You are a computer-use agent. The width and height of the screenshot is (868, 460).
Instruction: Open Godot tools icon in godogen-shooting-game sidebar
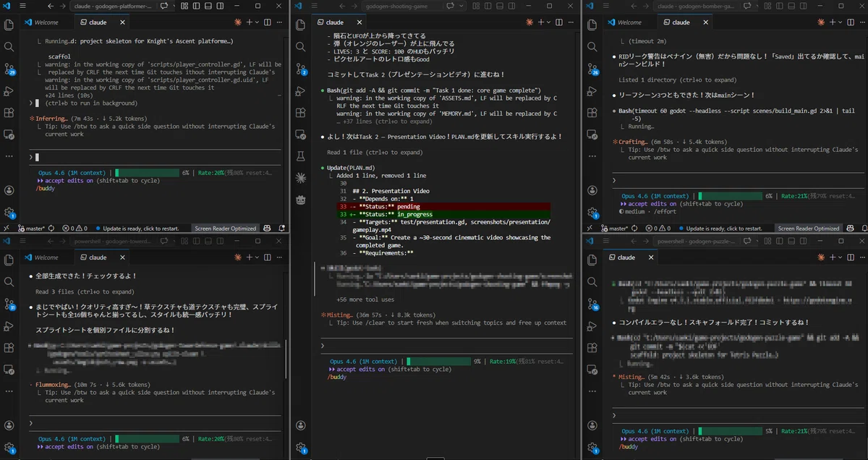[x=301, y=198]
